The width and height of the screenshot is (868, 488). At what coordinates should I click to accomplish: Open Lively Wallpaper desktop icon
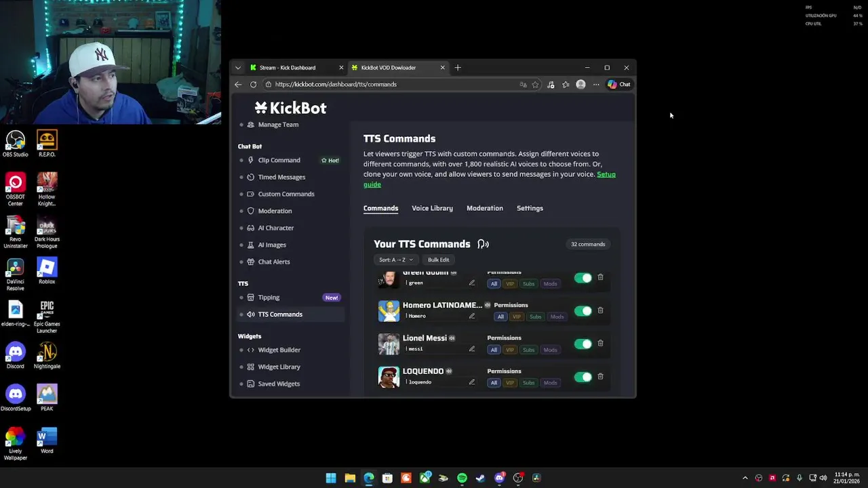[x=15, y=443]
